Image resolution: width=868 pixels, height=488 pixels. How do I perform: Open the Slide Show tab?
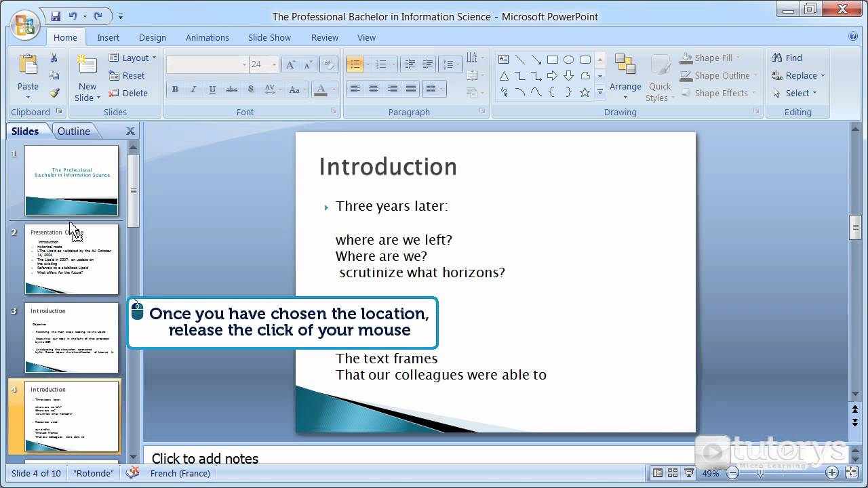[269, 37]
